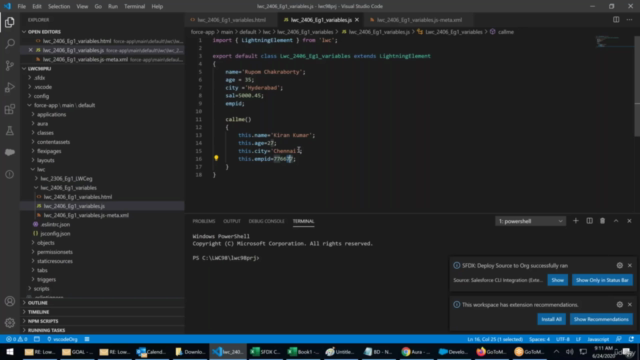Expand the NPM Scripts section

point(43,321)
